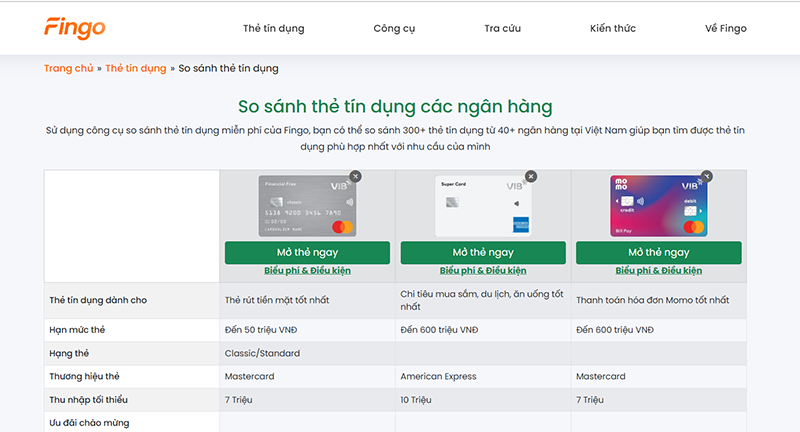Viewport: 800px width, 432px height.
Task: Open the Công cụ menu
Action: 394,29
